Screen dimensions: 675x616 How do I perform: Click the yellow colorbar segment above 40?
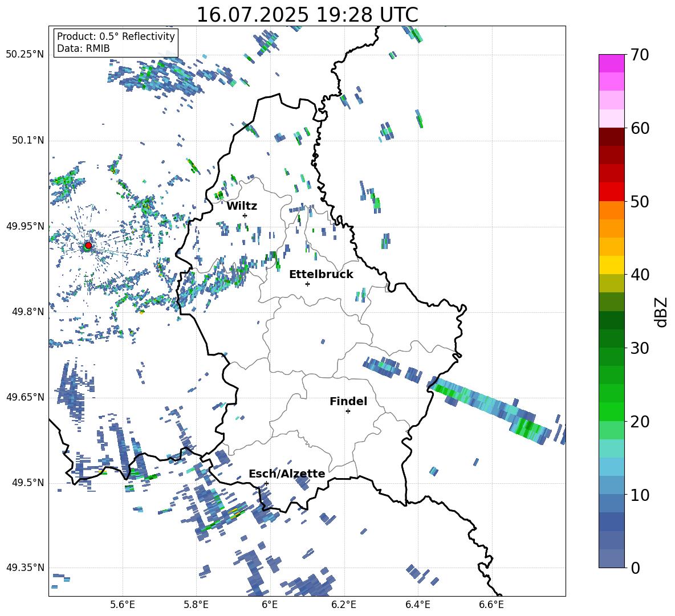(611, 265)
